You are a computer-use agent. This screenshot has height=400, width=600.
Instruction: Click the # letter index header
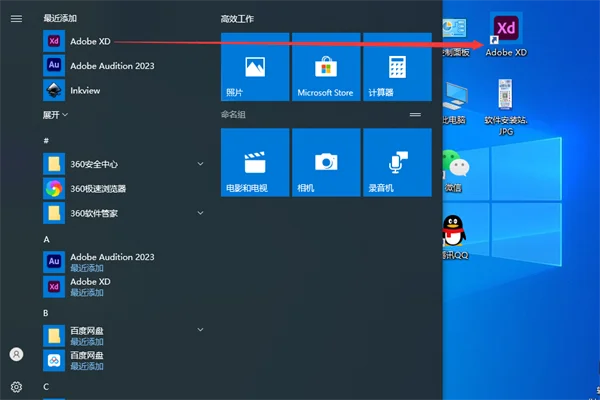coord(46,140)
